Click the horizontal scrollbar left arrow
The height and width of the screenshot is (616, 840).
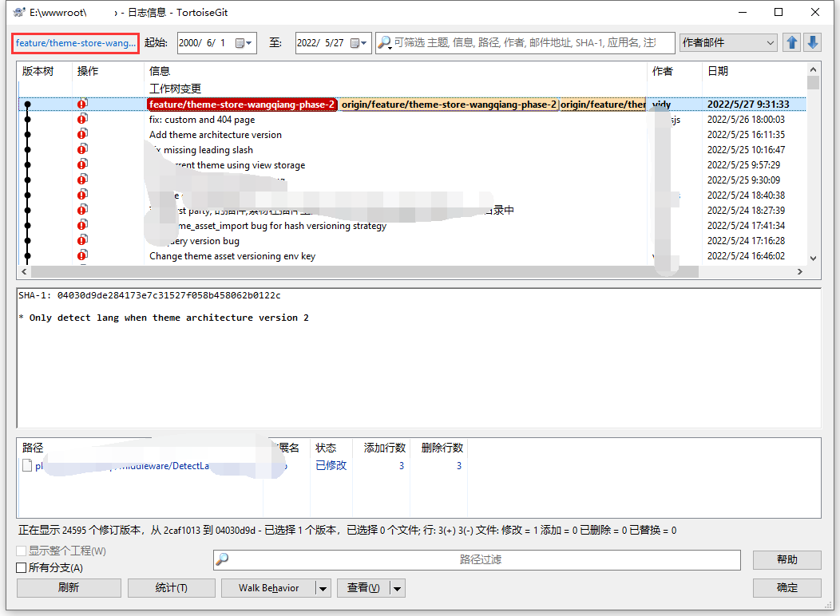[x=24, y=272]
